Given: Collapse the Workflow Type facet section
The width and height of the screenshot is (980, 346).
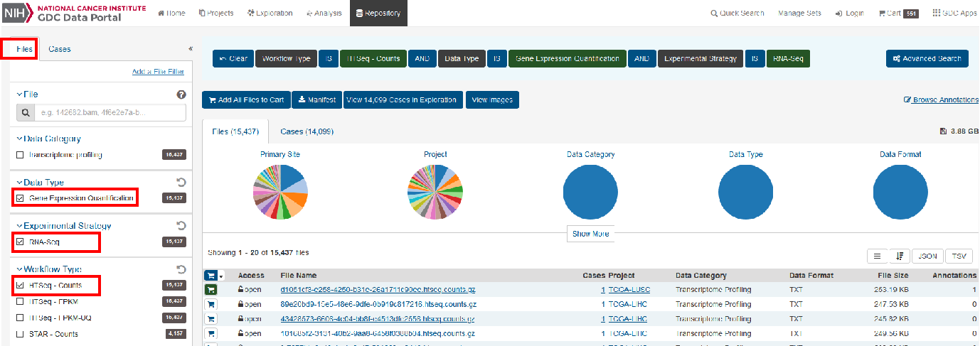Looking at the screenshot, I should (20, 269).
